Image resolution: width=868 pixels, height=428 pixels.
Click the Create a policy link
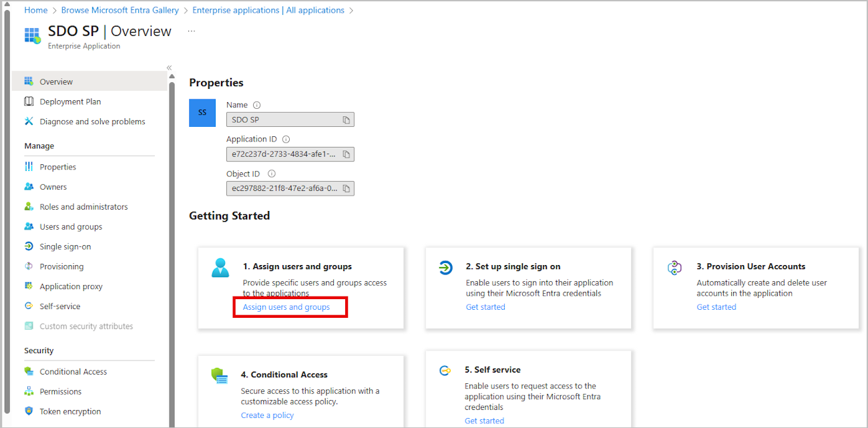pyautogui.click(x=267, y=415)
